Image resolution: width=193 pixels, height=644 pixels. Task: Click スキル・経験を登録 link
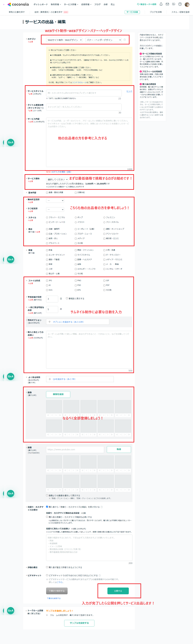pyautogui.click(x=180, y=12)
